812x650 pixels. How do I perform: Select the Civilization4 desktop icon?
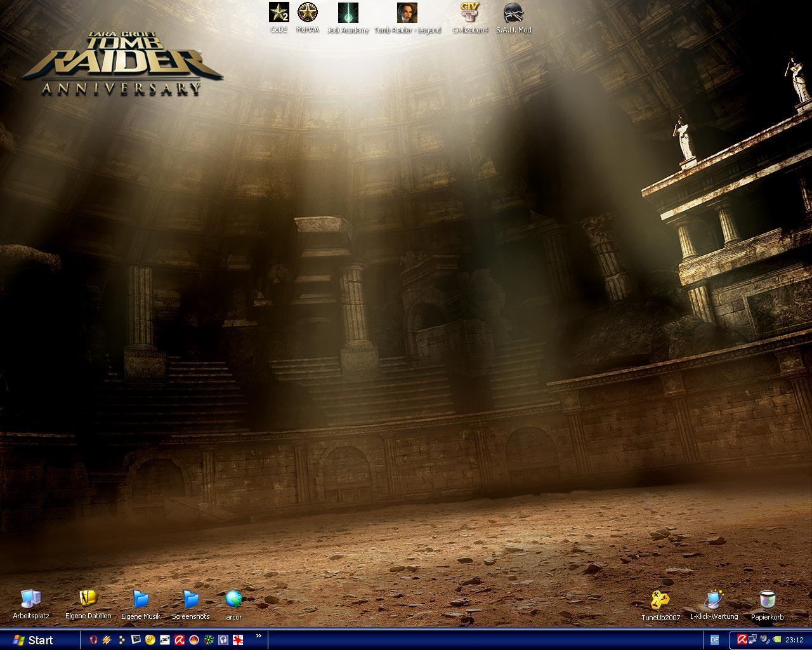(470, 17)
